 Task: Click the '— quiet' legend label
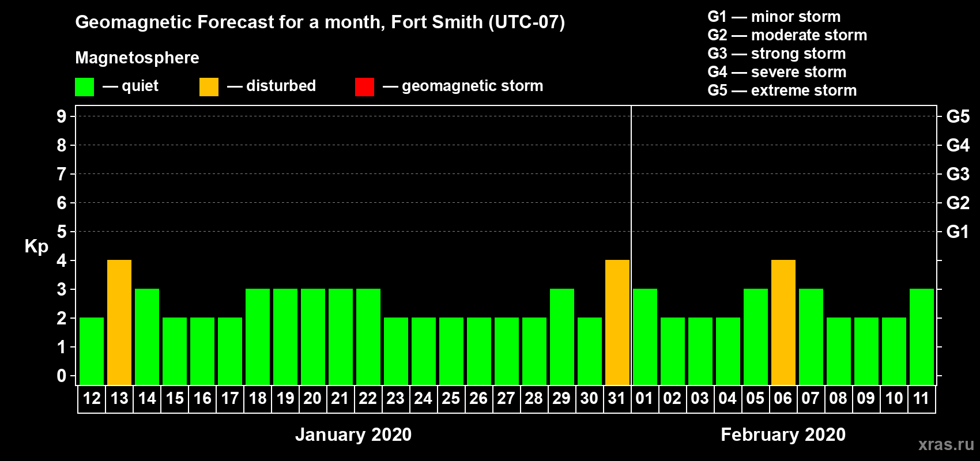130,86
